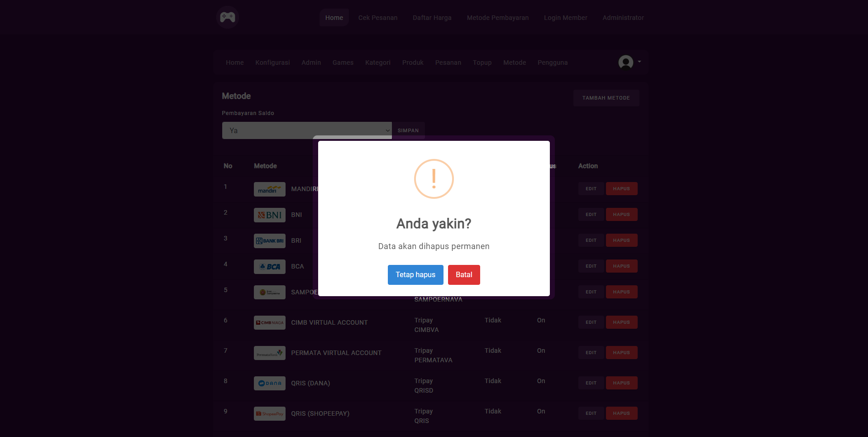Image resolution: width=868 pixels, height=437 pixels.
Task: Open Topup admin section
Action: pos(482,62)
